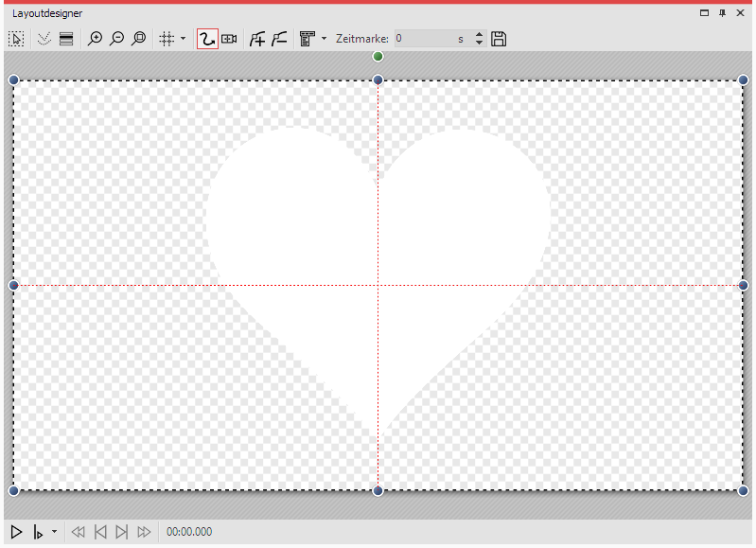This screenshot has width=756, height=548.
Task: Click the remove keyframe icon
Action: coord(279,39)
